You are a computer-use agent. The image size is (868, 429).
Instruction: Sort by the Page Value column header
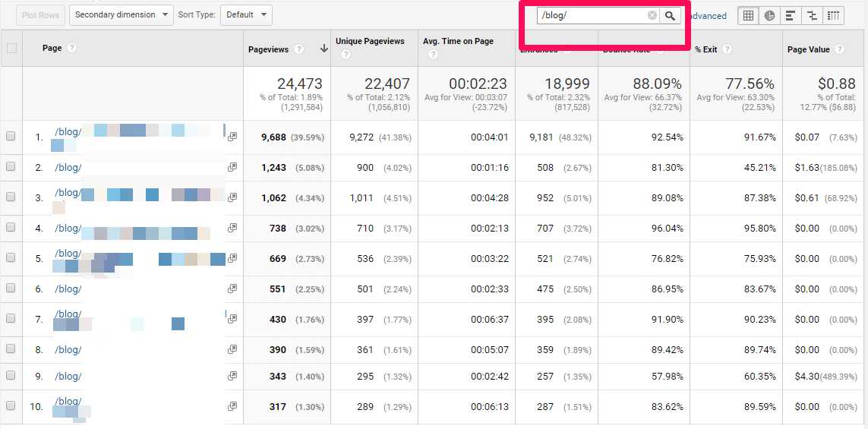pyautogui.click(x=808, y=49)
